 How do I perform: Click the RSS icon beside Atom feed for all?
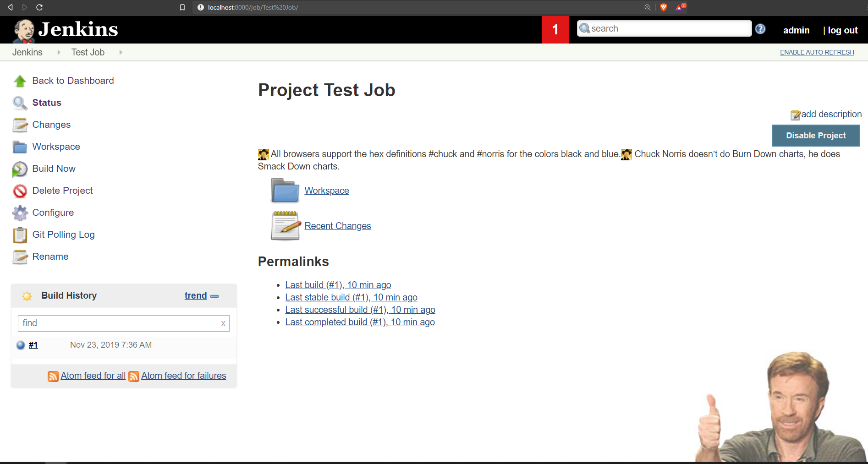(x=53, y=376)
